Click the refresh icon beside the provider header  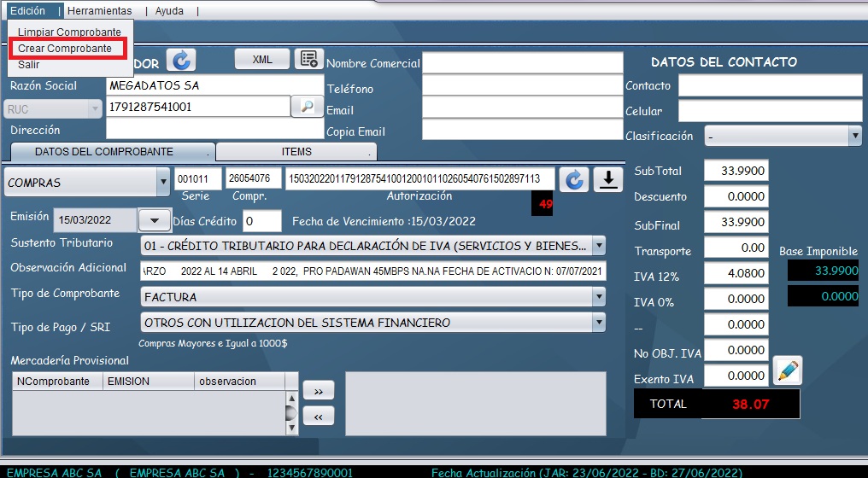[181, 61]
